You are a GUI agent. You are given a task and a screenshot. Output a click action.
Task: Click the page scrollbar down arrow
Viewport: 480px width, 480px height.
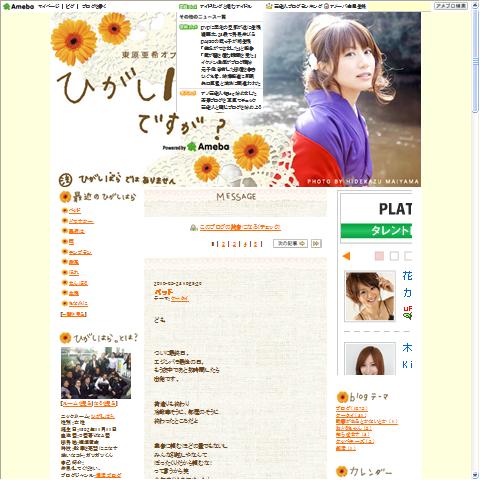tap(475, 475)
